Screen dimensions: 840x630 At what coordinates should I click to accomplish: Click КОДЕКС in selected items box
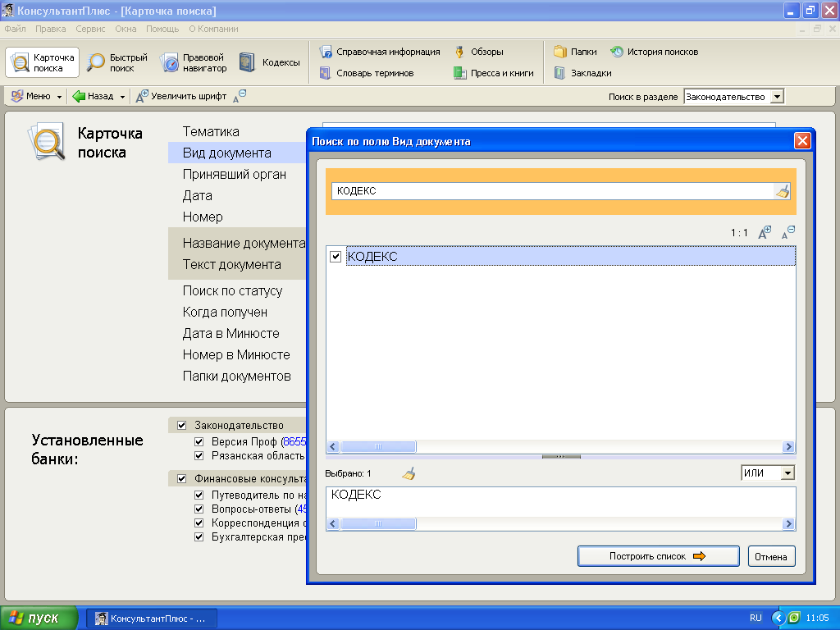(356, 495)
